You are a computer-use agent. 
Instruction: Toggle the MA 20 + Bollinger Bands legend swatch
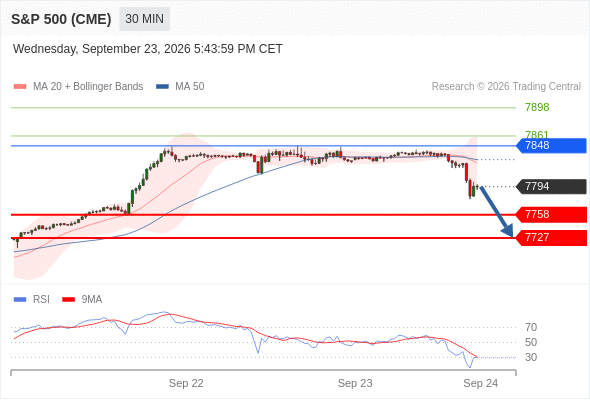[x=20, y=87]
